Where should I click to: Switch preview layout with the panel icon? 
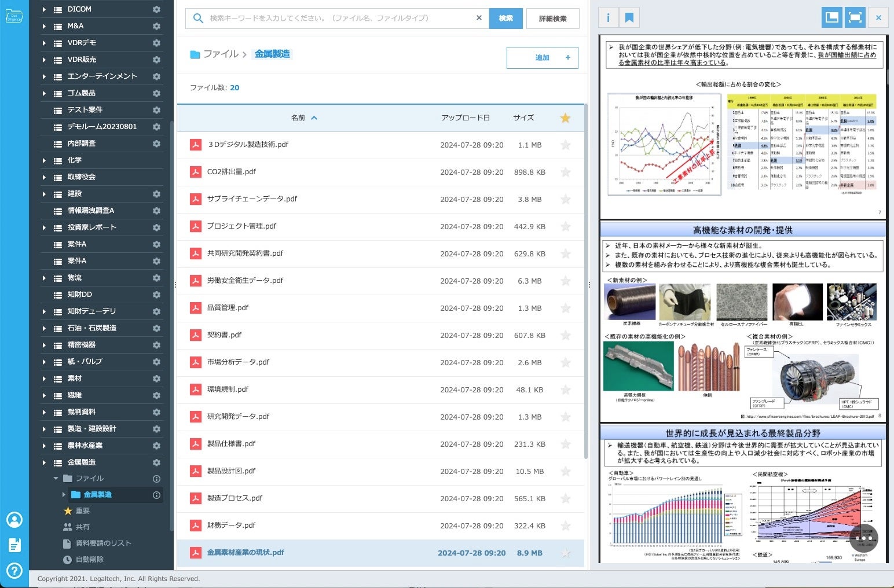[832, 17]
